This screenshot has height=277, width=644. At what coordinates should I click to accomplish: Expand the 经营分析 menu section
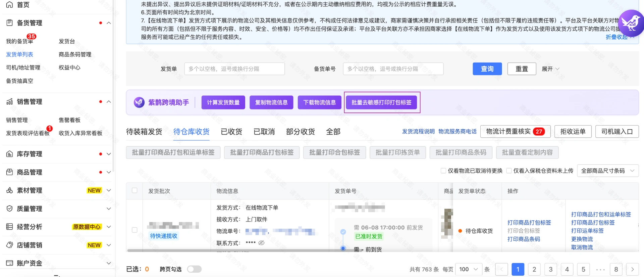point(109,227)
